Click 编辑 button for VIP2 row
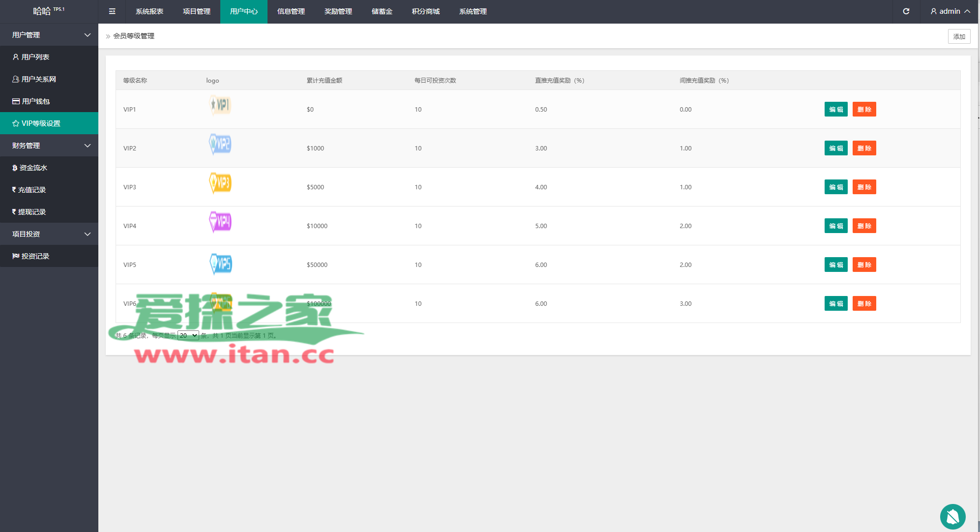The height and width of the screenshot is (532, 980). coord(835,148)
